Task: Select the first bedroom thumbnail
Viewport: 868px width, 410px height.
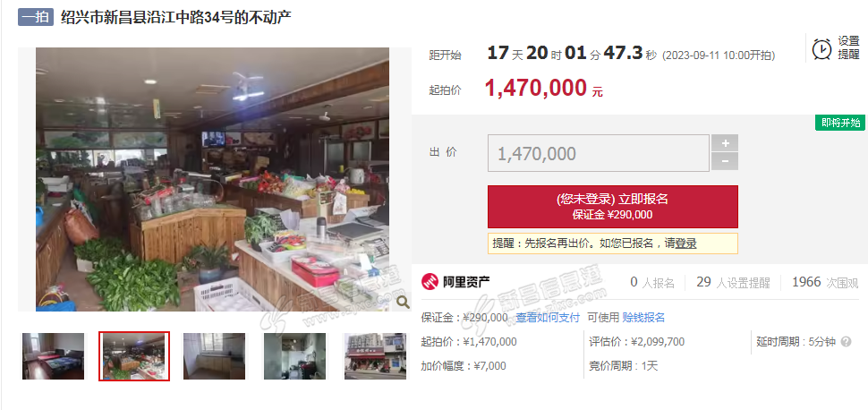Action: [53, 355]
